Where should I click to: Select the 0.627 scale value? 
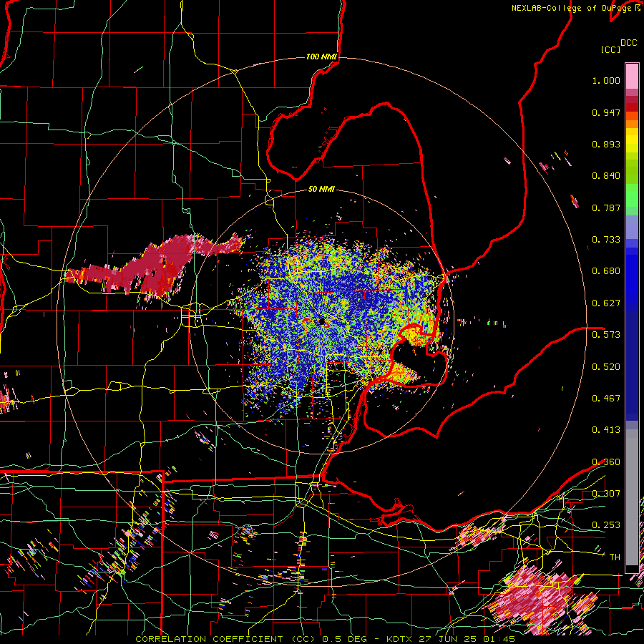606,303
